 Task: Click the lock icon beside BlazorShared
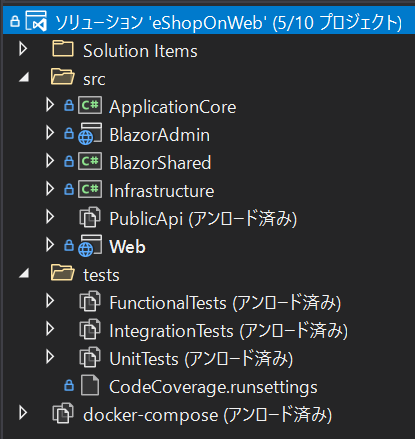(x=69, y=161)
